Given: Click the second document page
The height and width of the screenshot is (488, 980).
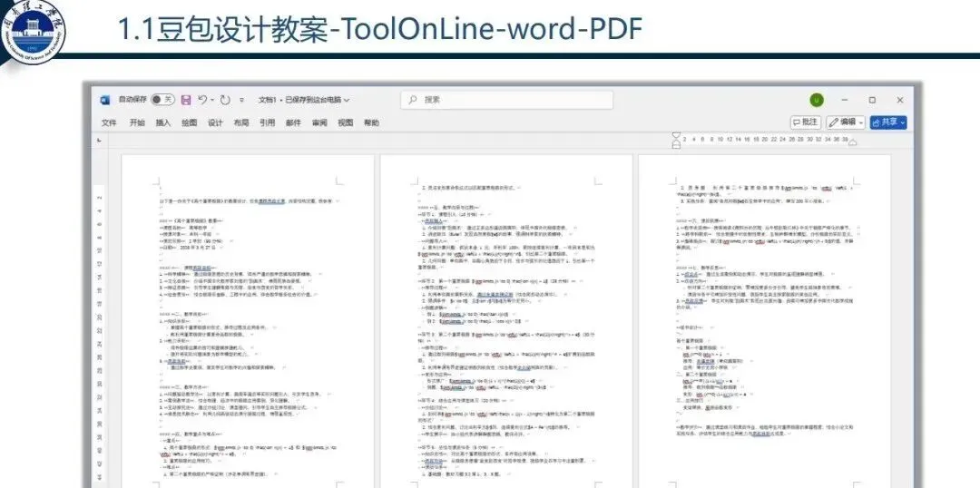Looking at the screenshot, I should (506, 321).
